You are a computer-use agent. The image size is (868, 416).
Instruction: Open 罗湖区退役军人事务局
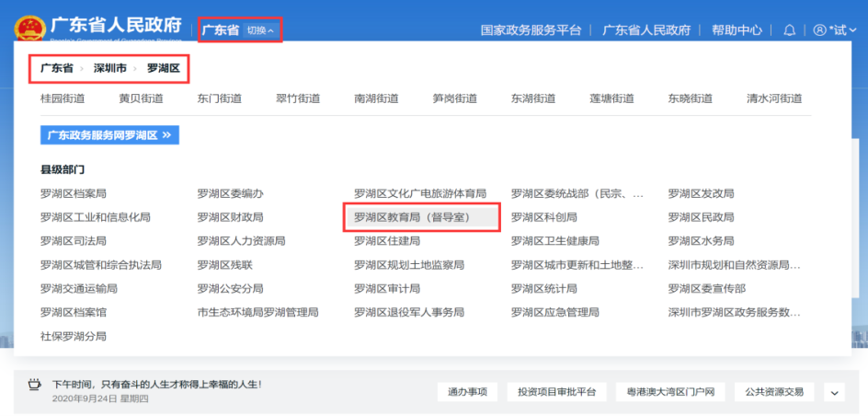[x=409, y=312]
